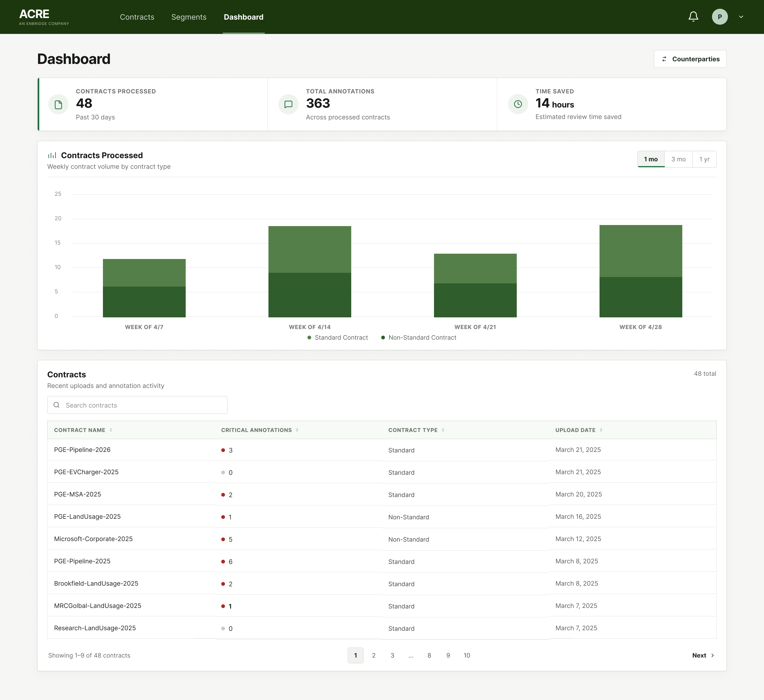Viewport: 764px width, 700px height.
Task: Click the red dot for PGE-Pipeline-2025 annotations
Action: coord(223,562)
